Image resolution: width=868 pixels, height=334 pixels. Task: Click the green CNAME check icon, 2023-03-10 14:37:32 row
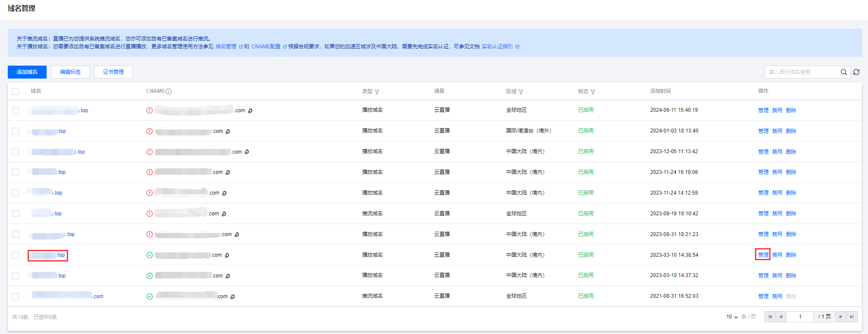point(150,276)
